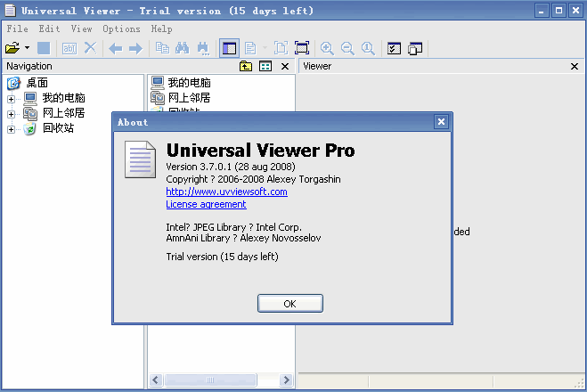Select 网上邻居 in the folder tree

point(63,112)
